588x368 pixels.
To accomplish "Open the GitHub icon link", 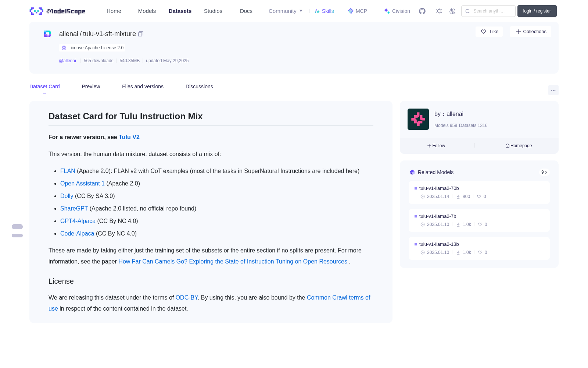I will click(422, 11).
